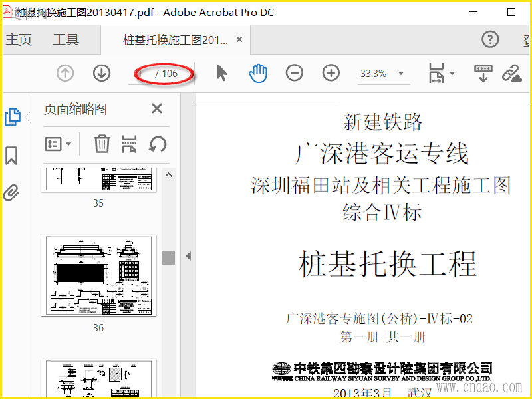Maximize the Acrobat window
Image resolution: width=532 pixels, height=399 pixels.
[511, 12]
